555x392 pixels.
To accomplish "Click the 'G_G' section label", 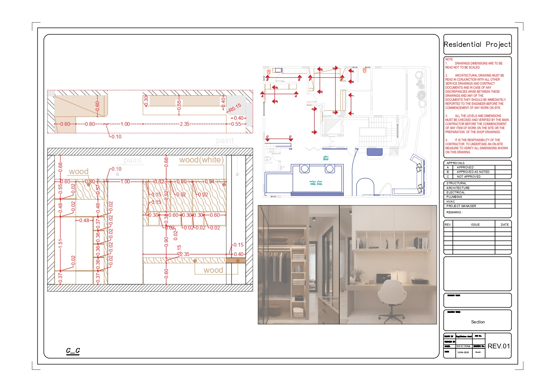I will [73, 351].
